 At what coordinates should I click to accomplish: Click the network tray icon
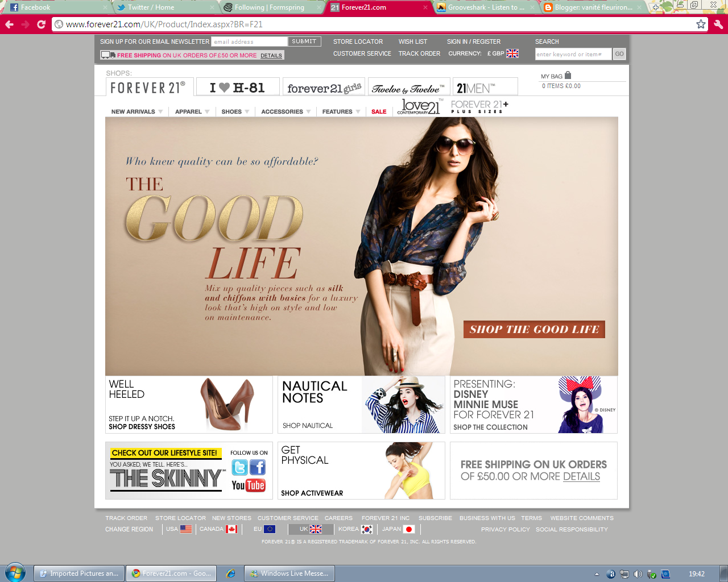624,574
